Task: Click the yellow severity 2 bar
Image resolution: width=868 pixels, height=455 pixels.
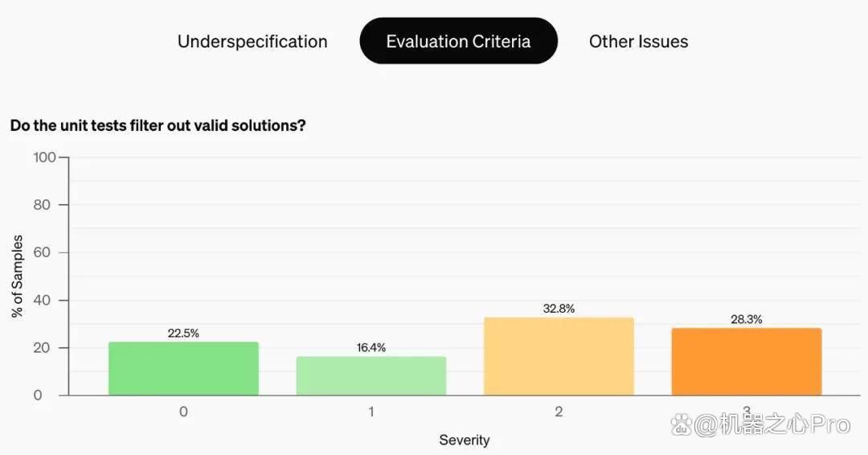Action: tap(559, 356)
